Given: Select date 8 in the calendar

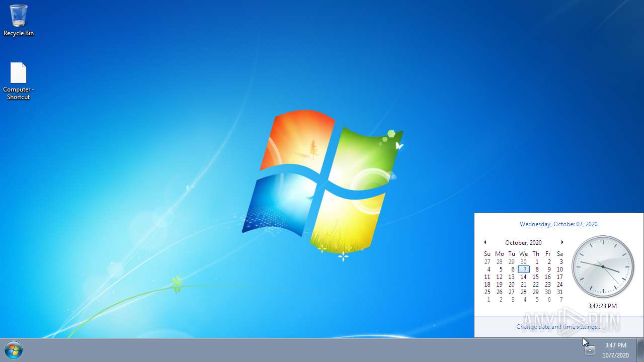Looking at the screenshot, I should (536, 269).
